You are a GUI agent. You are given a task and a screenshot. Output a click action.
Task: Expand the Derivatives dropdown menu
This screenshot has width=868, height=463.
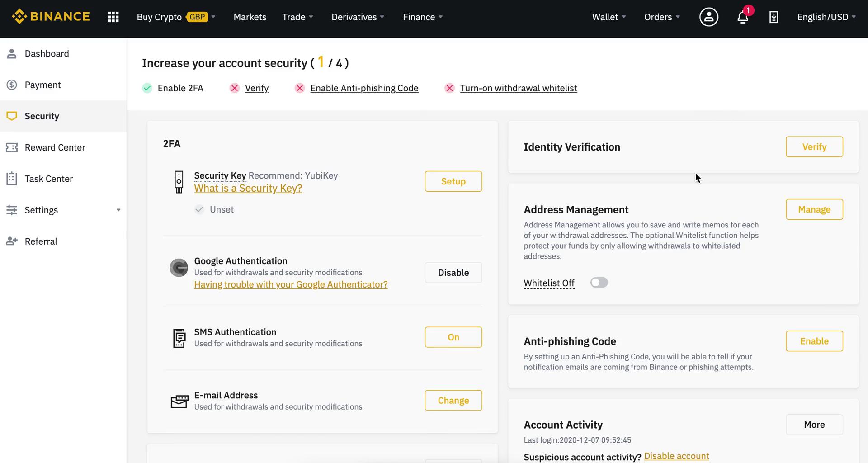tap(358, 17)
